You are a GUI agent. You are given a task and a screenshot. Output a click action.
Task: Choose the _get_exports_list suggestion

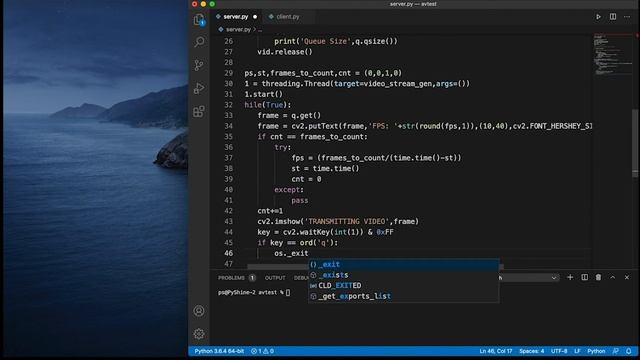click(x=404, y=296)
